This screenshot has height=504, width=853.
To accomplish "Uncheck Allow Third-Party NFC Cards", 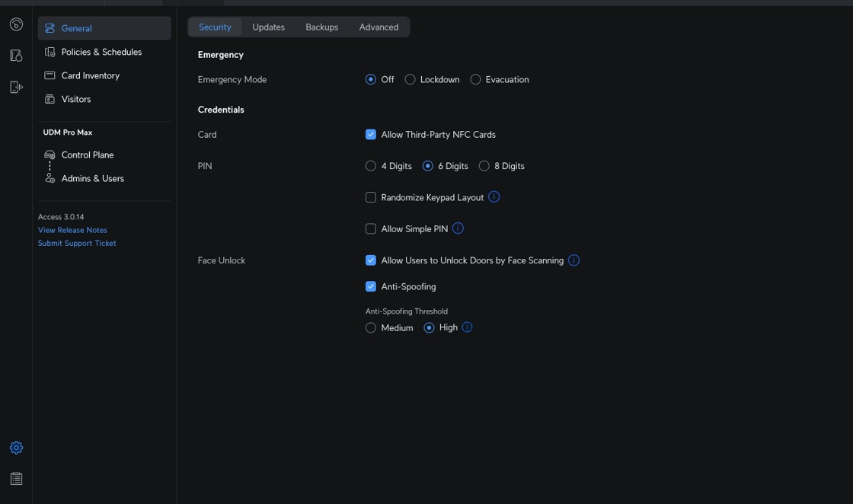I will point(371,135).
